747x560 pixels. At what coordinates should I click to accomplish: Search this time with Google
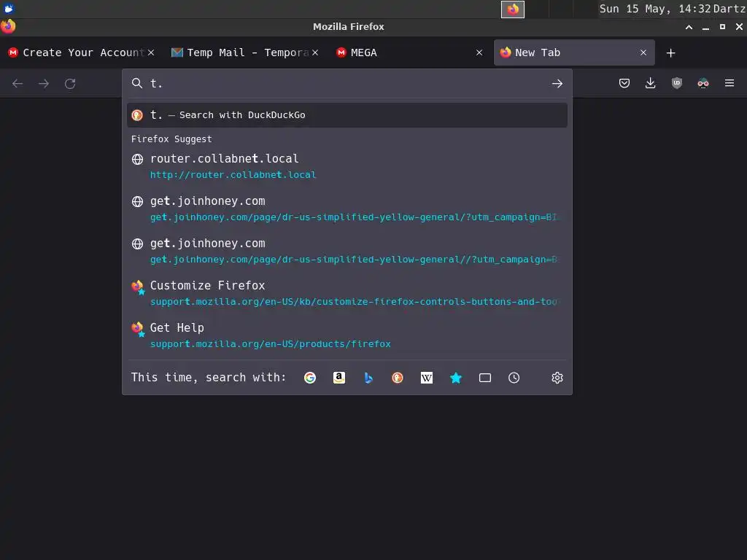[x=310, y=378]
